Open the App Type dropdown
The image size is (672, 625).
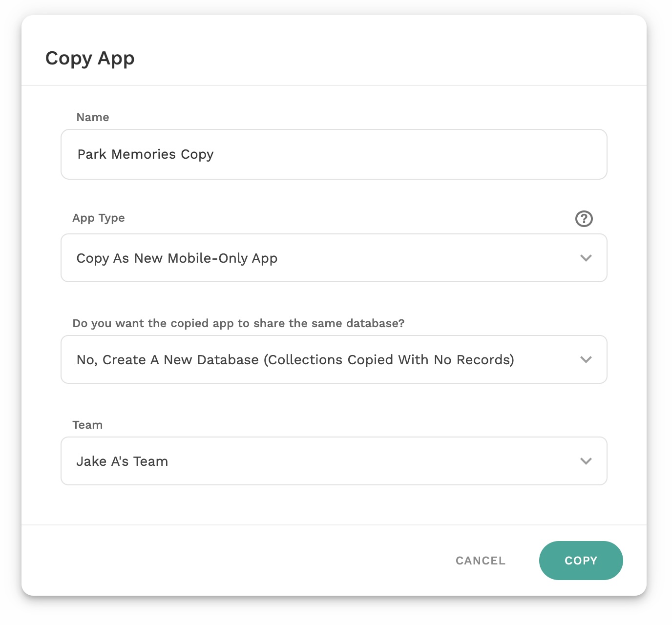click(334, 258)
